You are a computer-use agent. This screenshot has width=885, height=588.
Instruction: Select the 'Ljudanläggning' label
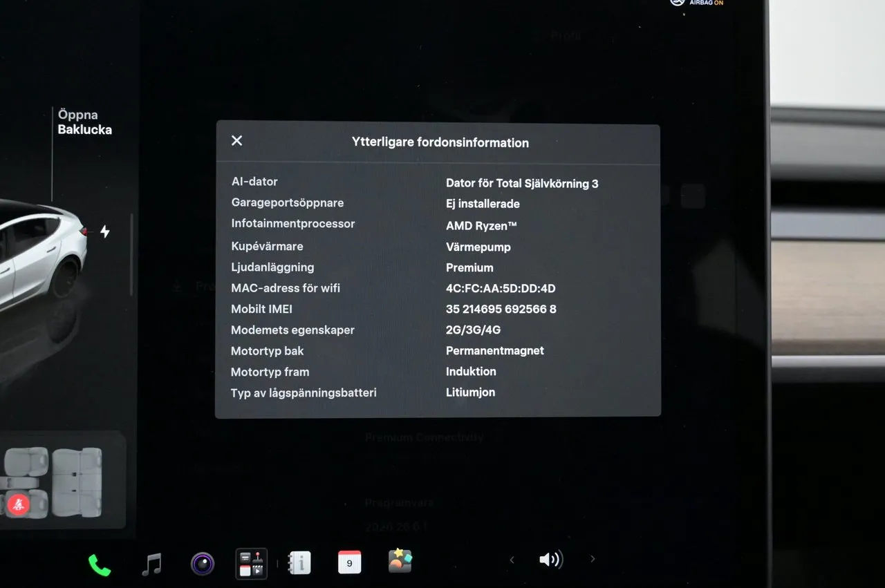[x=272, y=267]
